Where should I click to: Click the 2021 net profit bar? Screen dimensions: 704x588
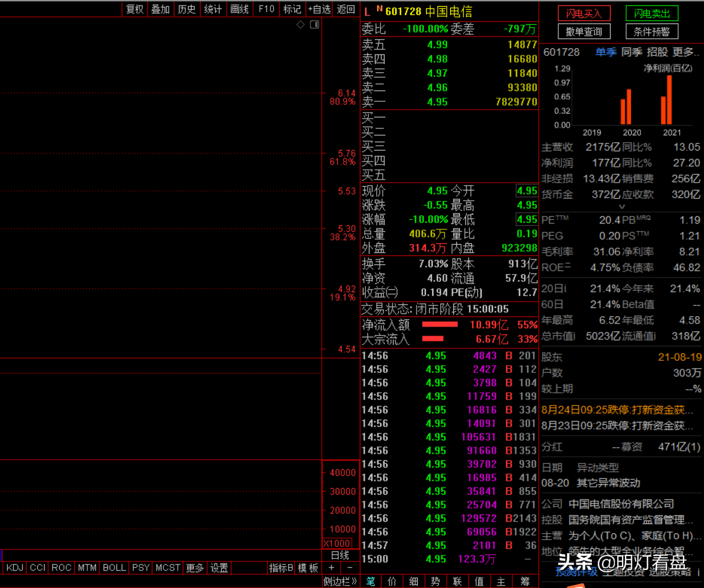tap(670, 99)
